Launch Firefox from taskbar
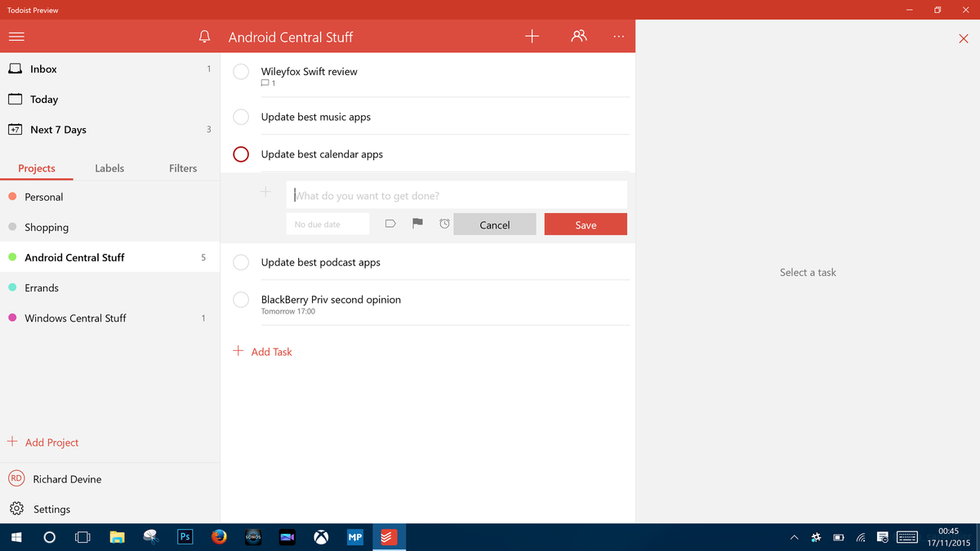 [x=219, y=537]
